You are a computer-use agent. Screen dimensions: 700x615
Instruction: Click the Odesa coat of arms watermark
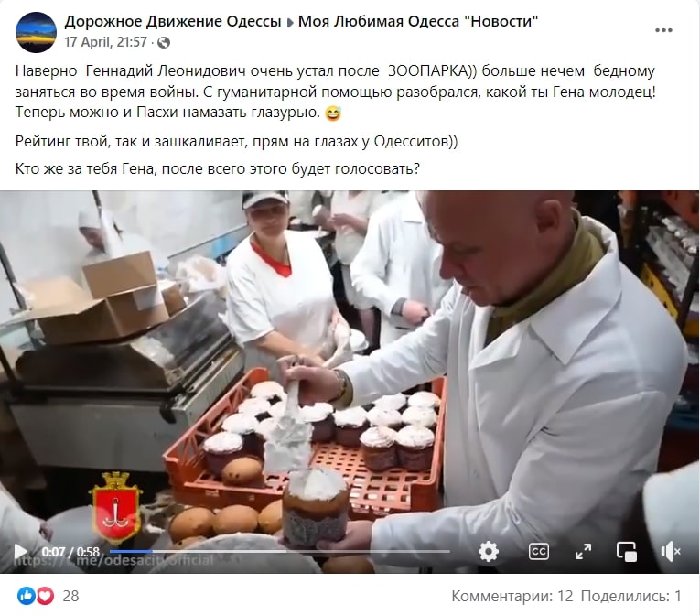pyautogui.click(x=115, y=507)
